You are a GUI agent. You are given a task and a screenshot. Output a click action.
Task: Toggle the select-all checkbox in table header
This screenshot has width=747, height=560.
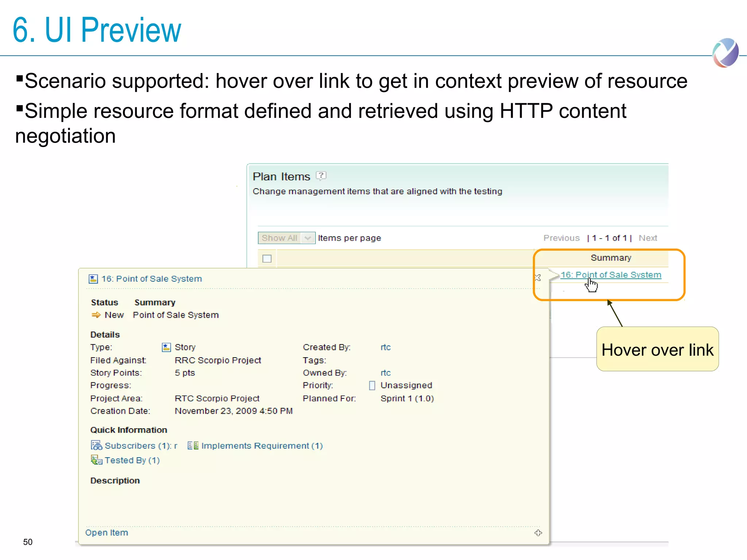pyautogui.click(x=267, y=259)
